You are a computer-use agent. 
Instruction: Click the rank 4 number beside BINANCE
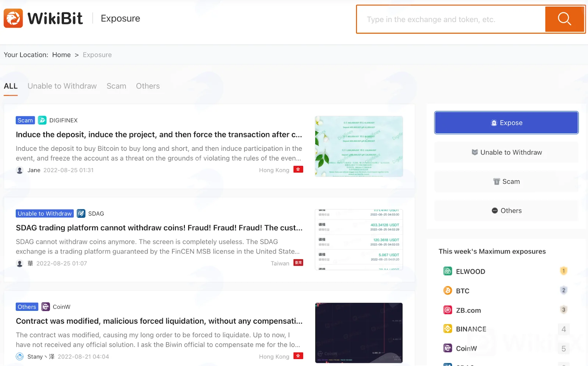click(x=563, y=329)
